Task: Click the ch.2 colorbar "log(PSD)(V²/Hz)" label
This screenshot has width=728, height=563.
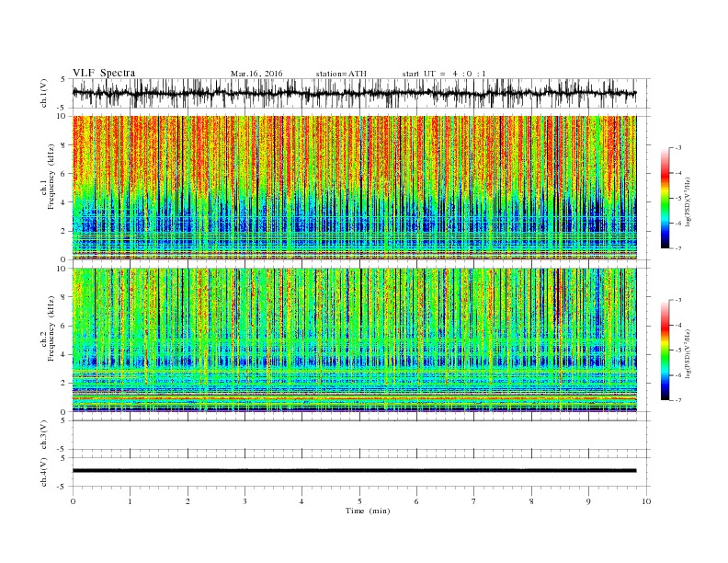Action: [688, 353]
